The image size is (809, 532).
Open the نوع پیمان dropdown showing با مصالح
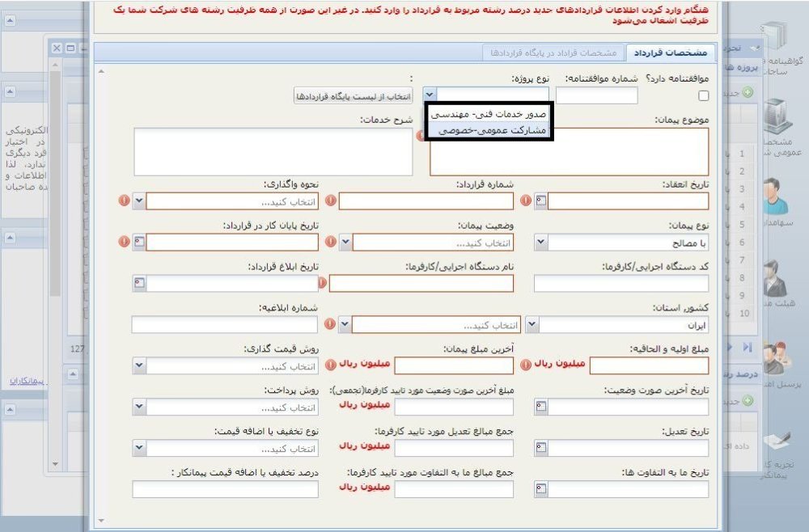[x=540, y=242]
